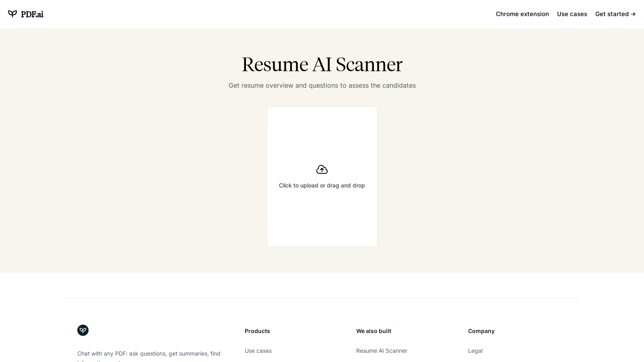Click the PDF.ai brand name text
Screen dimensions: 644x362
pos(32,14)
